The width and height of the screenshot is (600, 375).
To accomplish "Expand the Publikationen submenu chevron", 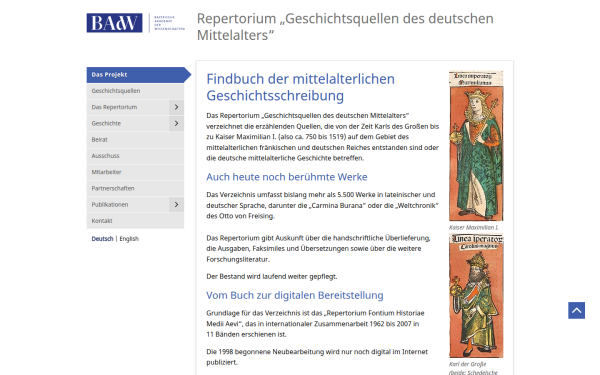I will tap(176, 204).
